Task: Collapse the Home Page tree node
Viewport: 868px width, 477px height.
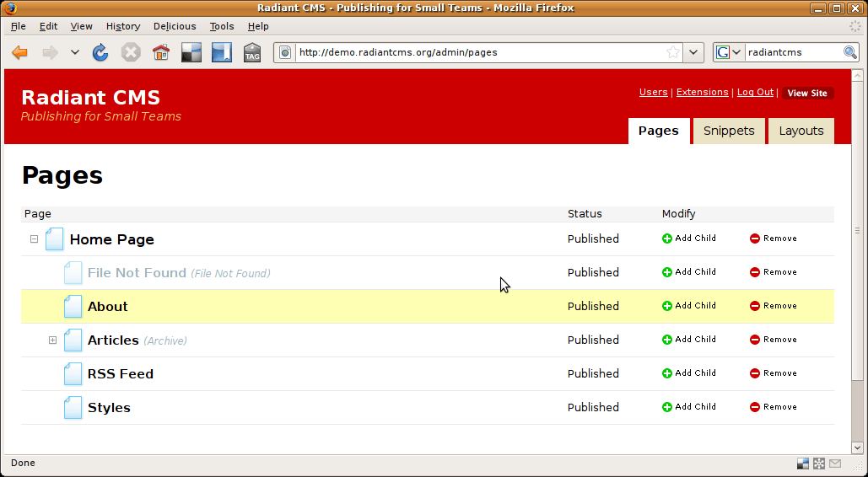Action: pyautogui.click(x=35, y=239)
